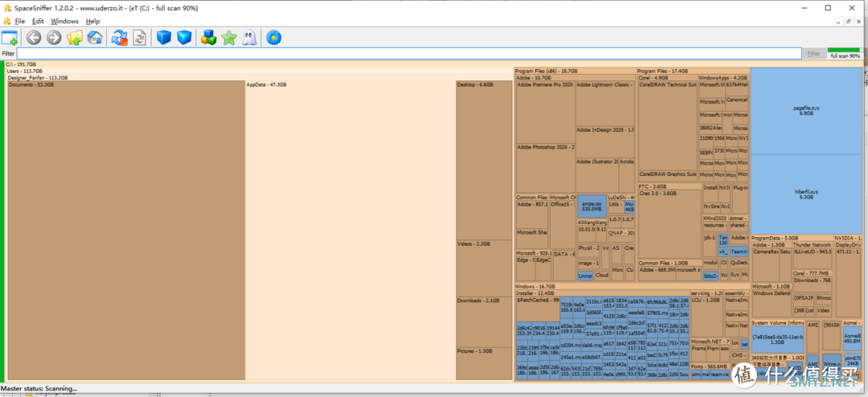868x397 pixels.
Task: Stop or restart the master scan
Action: click(120, 38)
